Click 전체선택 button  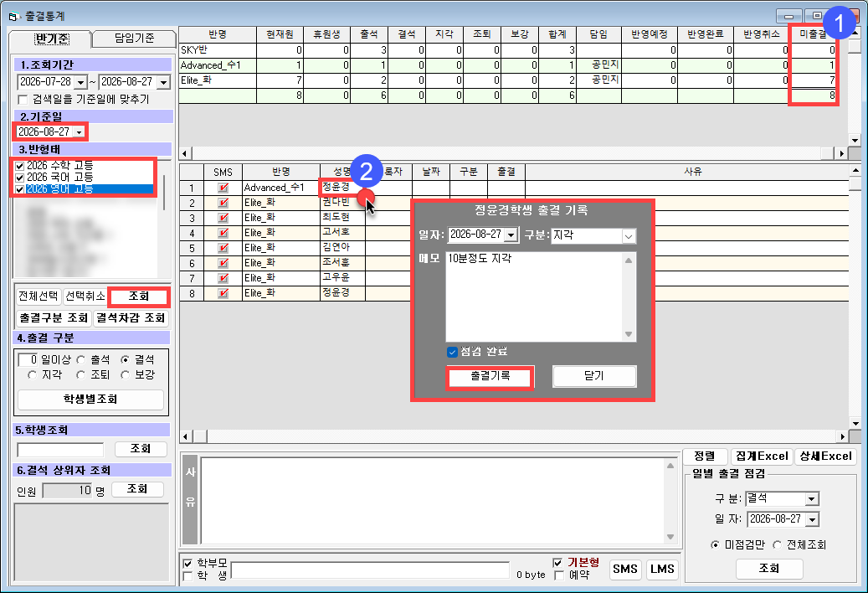[39, 296]
